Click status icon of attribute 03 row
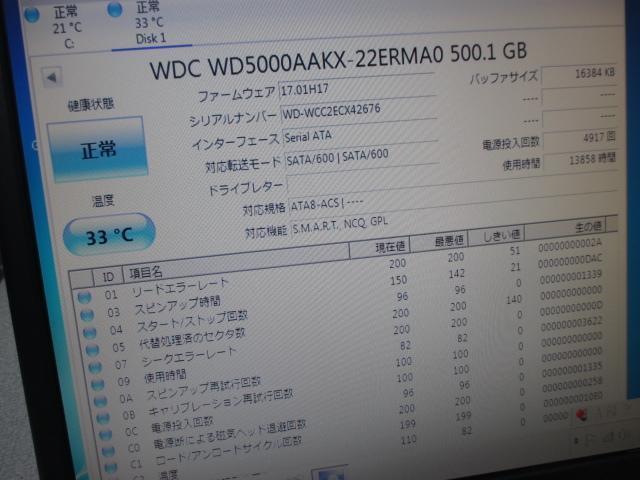The height and width of the screenshot is (480, 640). pos(87,315)
